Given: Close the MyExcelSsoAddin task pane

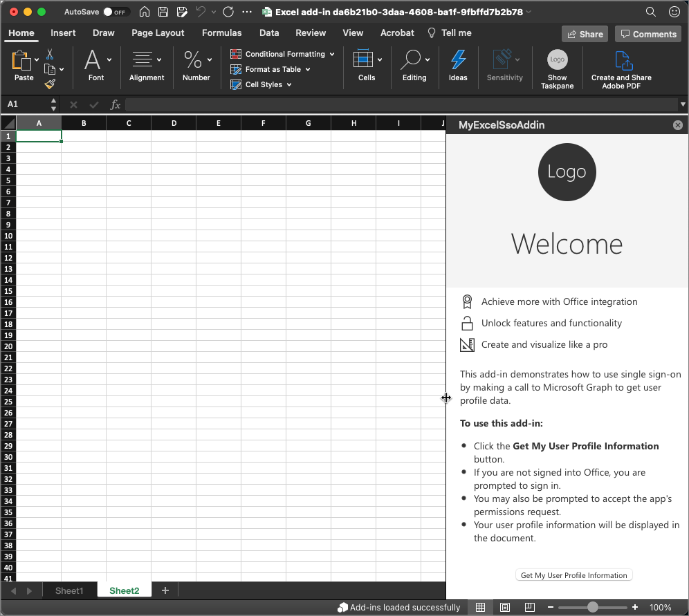Looking at the screenshot, I should 677,125.
